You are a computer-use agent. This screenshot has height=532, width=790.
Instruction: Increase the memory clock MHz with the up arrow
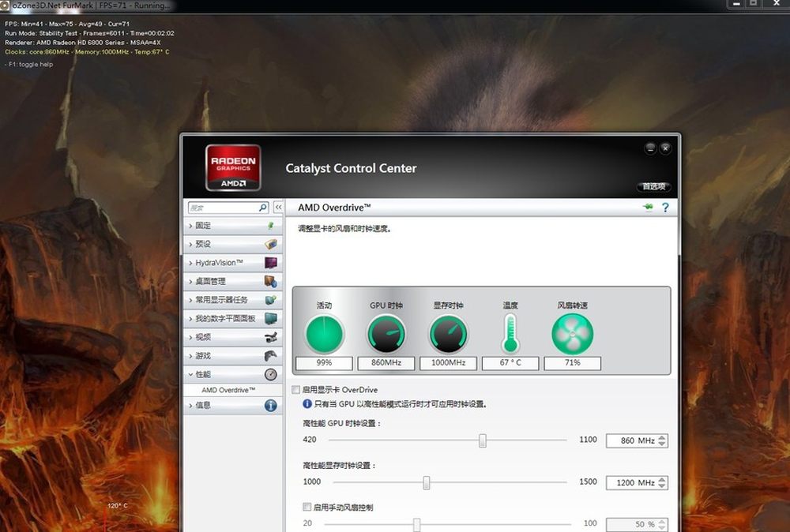662,480
